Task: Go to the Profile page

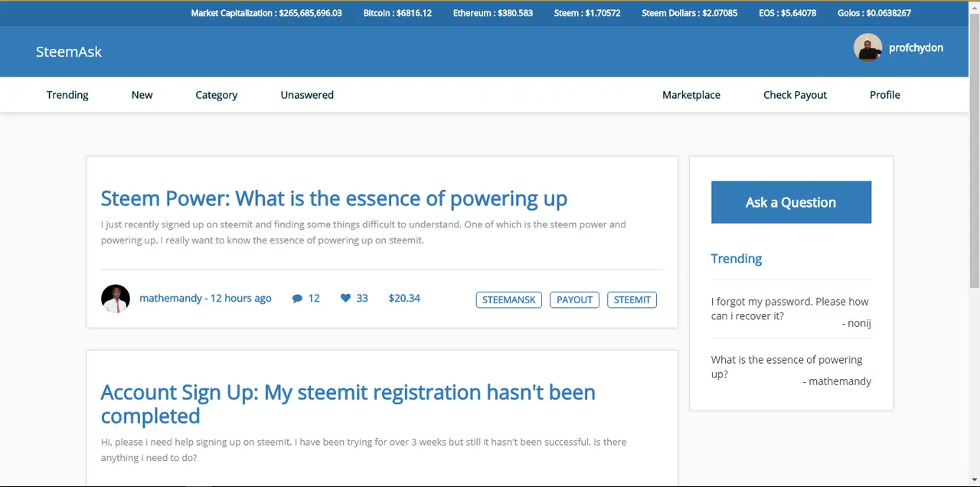Action: coord(885,95)
